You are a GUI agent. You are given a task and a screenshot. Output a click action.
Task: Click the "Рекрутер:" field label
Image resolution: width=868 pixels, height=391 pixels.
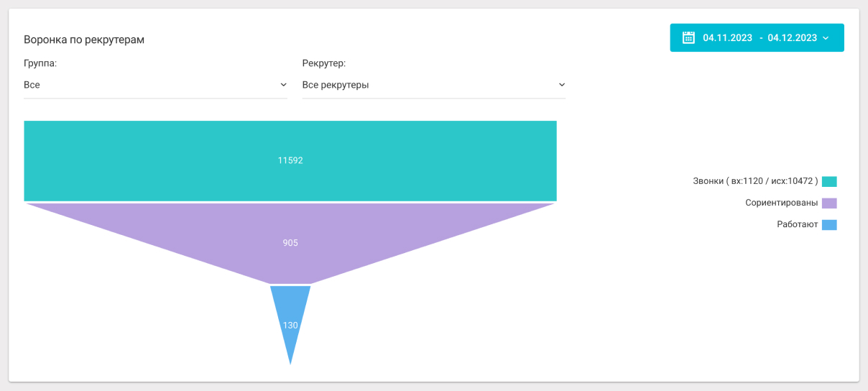(324, 63)
